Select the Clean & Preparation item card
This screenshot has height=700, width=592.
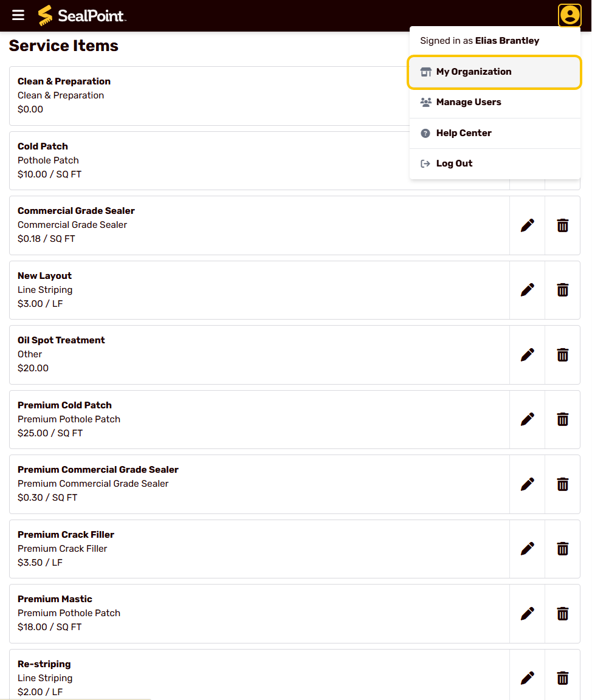pyautogui.click(x=209, y=96)
